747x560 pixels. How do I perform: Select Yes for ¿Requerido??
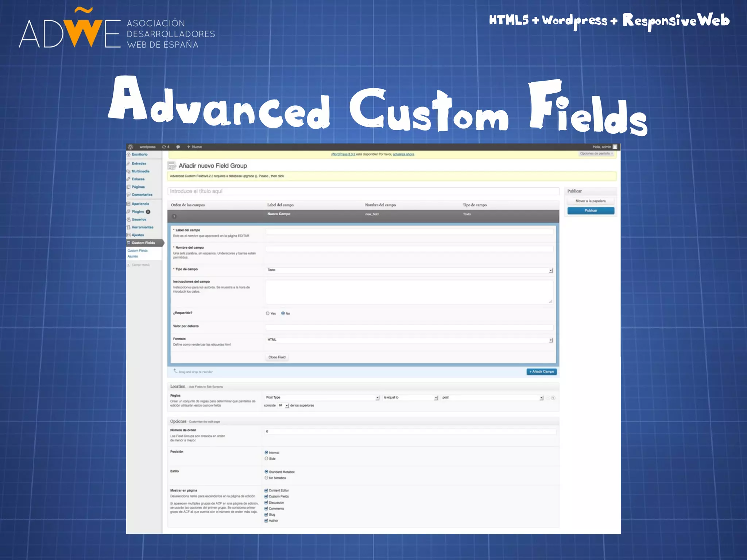pos(268,314)
